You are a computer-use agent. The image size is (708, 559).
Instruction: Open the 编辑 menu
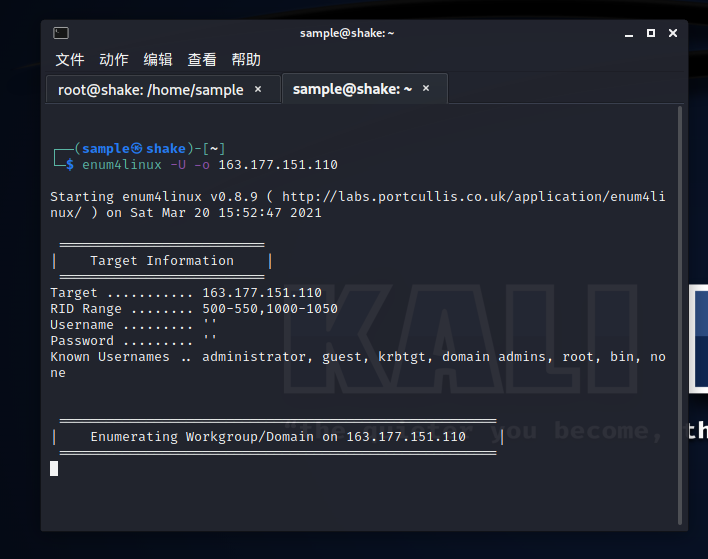(x=158, y=60)
